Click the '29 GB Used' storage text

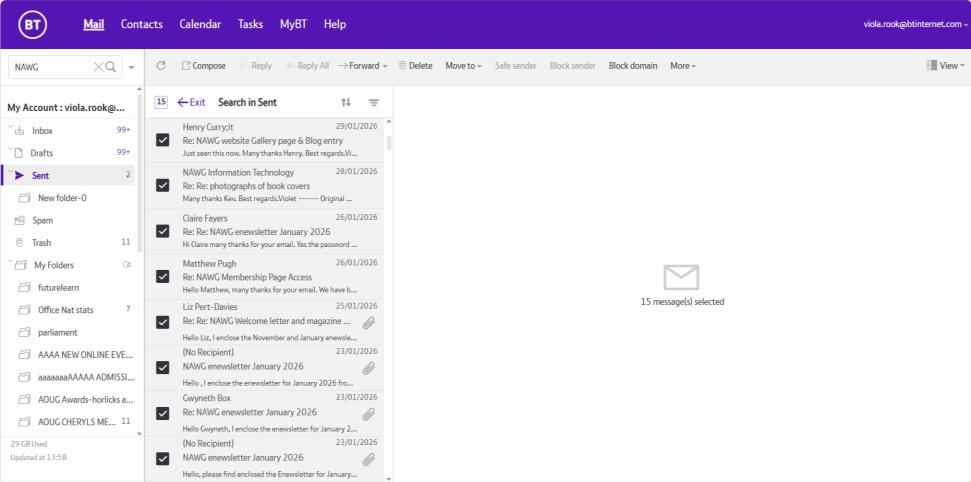[x=29, y=444]
